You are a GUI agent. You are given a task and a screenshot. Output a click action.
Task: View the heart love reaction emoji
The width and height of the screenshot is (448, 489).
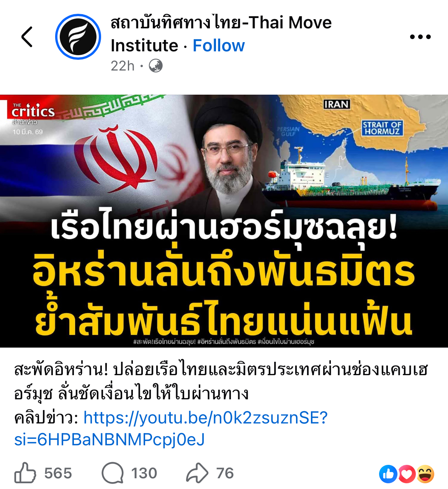point(407,474)
